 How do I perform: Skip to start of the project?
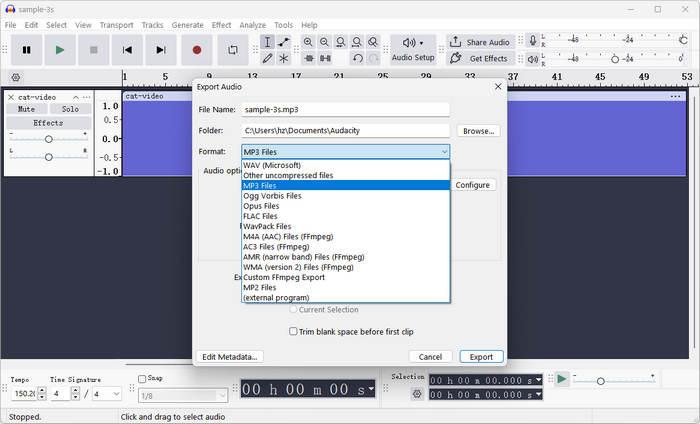click(x=127, y=50)
